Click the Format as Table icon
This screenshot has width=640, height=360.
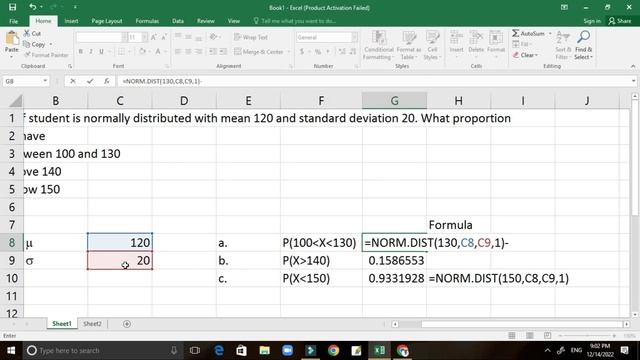pyautogui.click(x=409, y=39)
